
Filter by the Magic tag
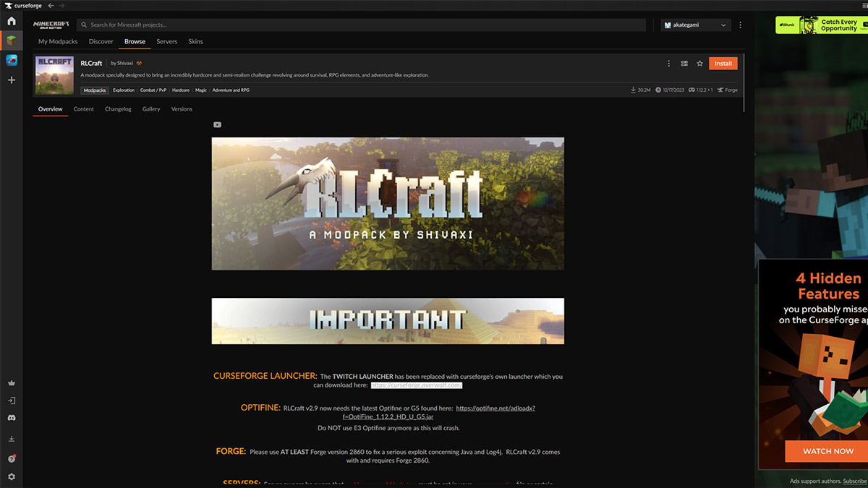click(201, 90)
